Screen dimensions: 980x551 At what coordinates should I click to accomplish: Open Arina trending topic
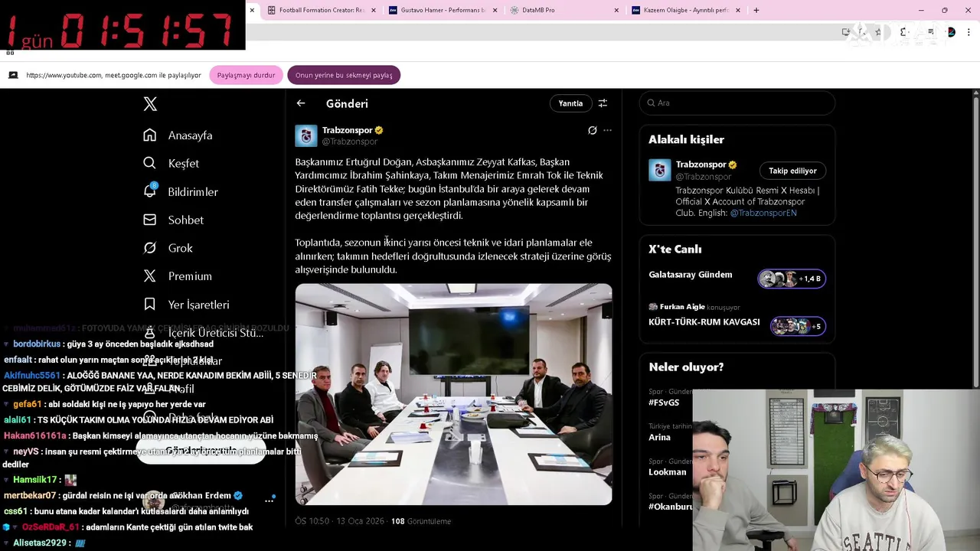click(659, 438)
